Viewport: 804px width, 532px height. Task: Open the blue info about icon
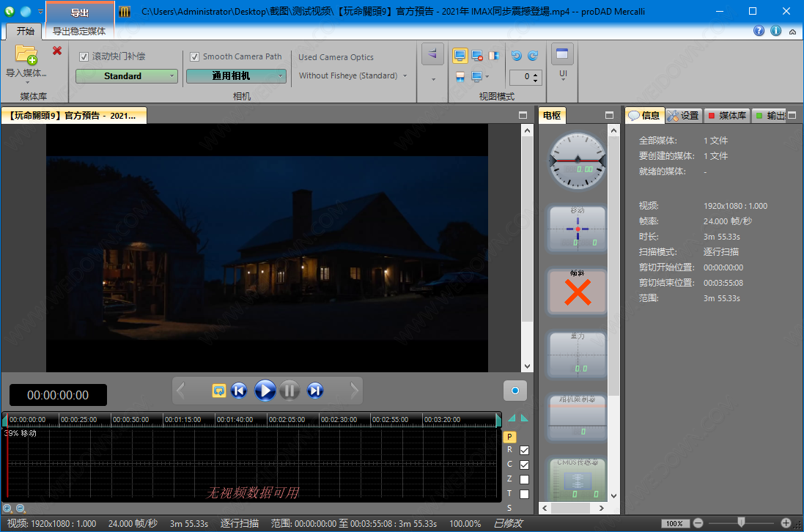(776, 31)
